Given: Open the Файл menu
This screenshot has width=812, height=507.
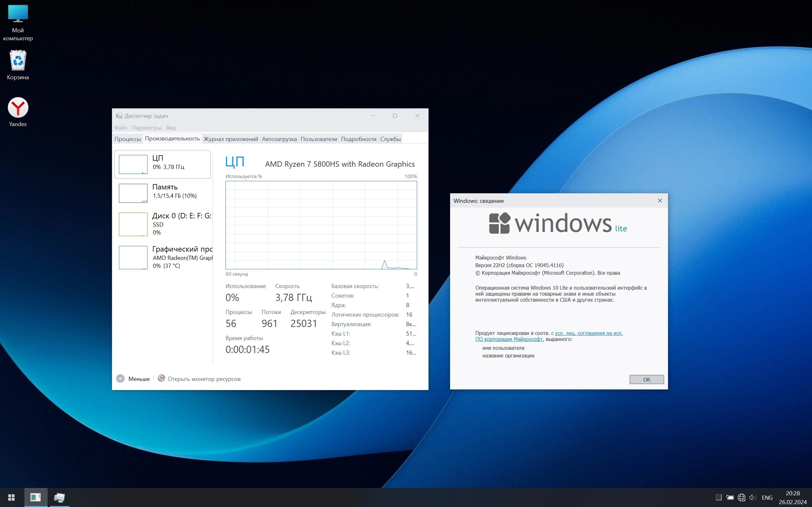Looking at the screenshot, I should 121,128.
